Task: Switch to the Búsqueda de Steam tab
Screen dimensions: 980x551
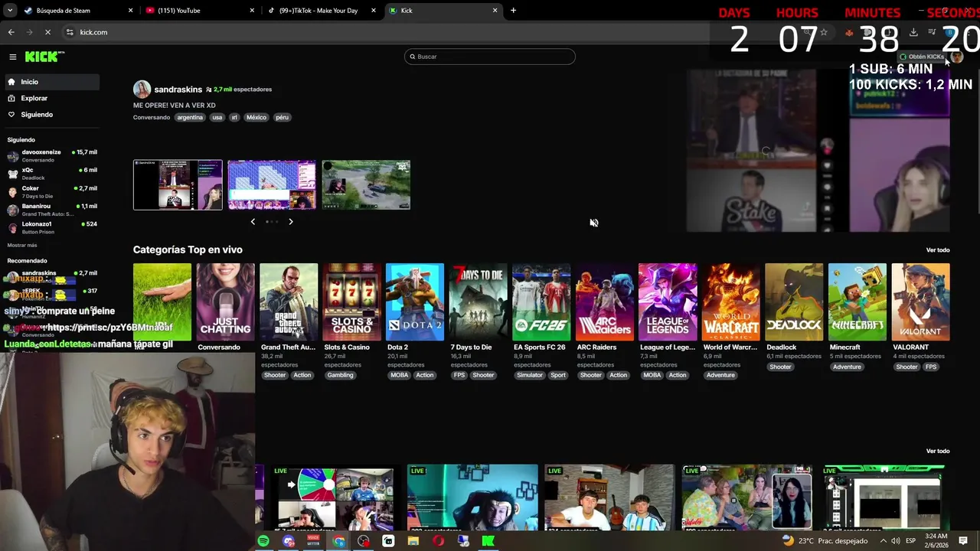Action: click(77, 11)
